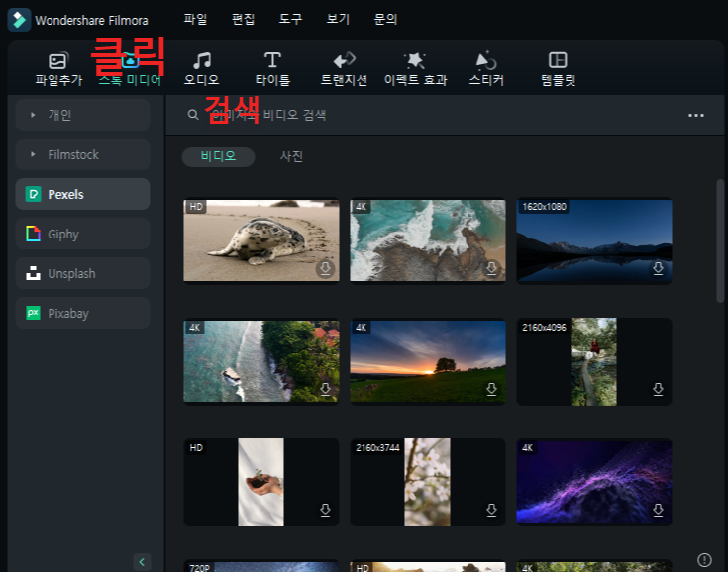
Task: Click the image and video search field
Action: [269, 115]
